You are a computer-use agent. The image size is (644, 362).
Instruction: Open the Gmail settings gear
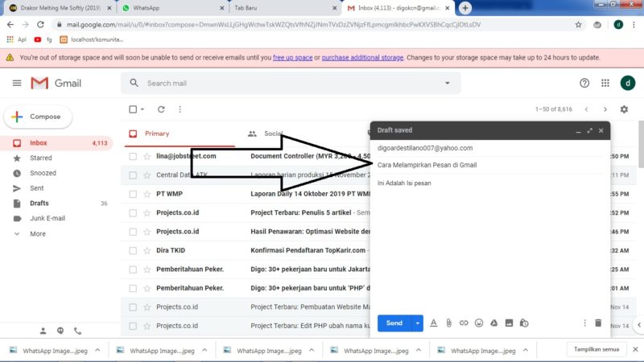[x=625, y=109]
